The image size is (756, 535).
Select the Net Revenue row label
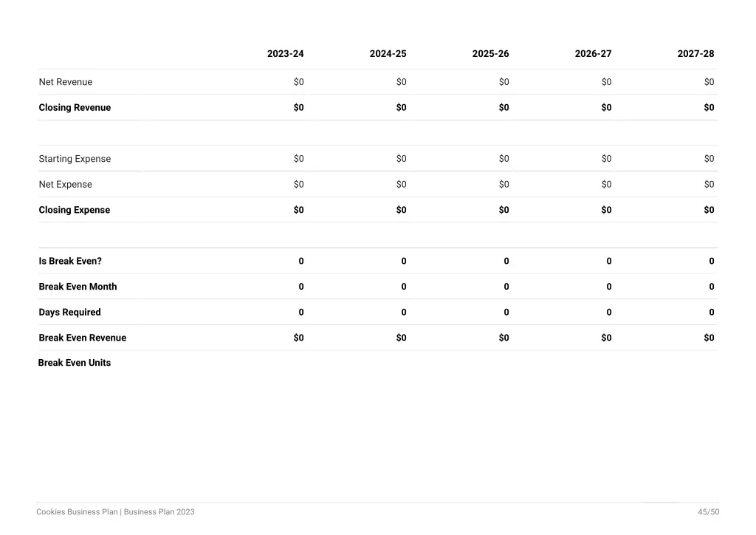(x=66, y=82)
